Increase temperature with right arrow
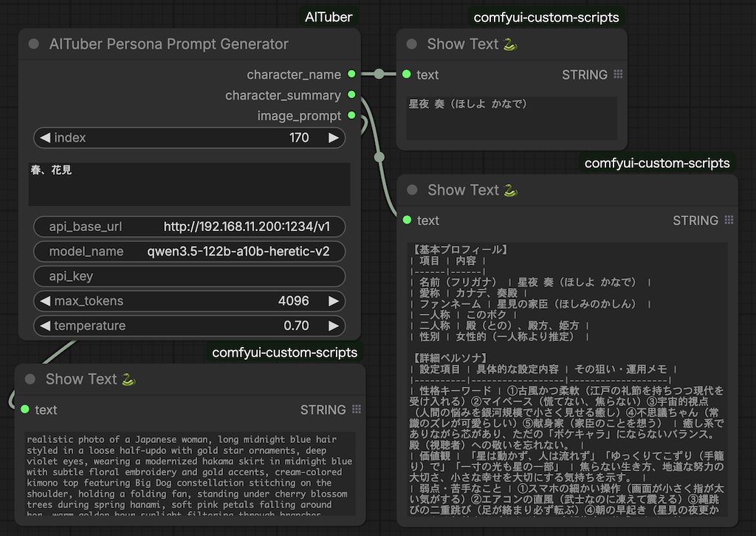The image size is (756, 536). [x=334, y=326]
